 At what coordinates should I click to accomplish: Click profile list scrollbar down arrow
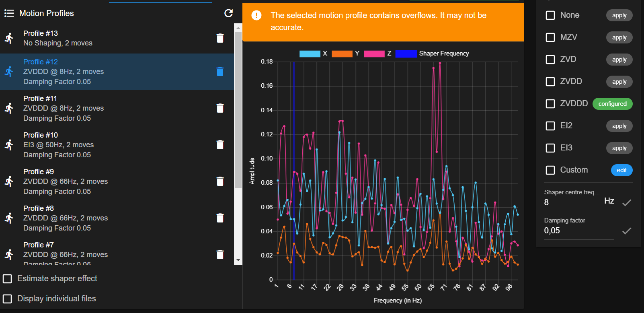[238, 260]
